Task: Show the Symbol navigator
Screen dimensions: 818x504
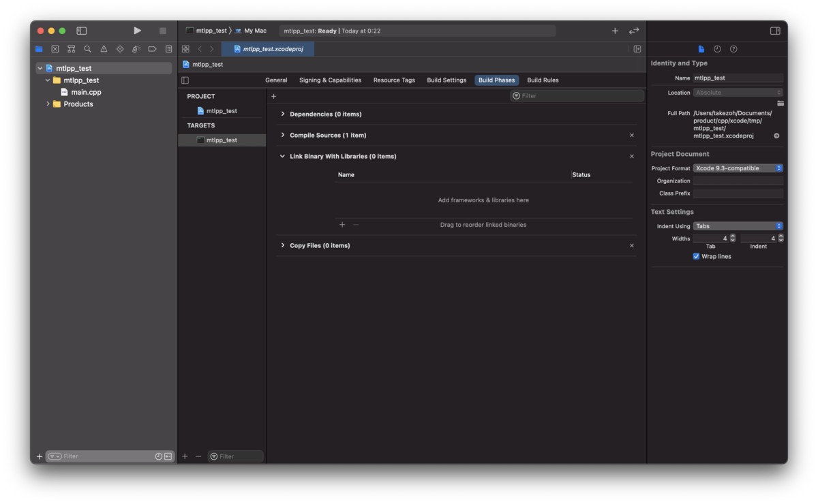Action: 71,49
